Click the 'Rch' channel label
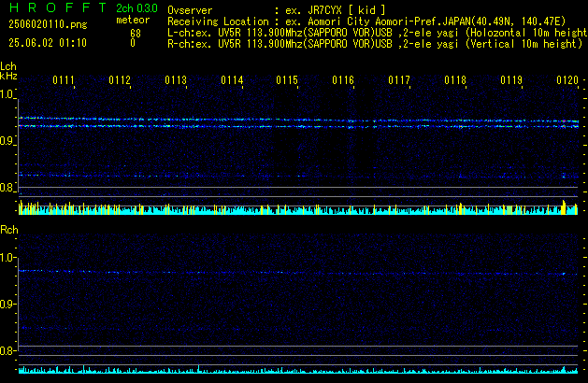 click(x=9, y=230)
